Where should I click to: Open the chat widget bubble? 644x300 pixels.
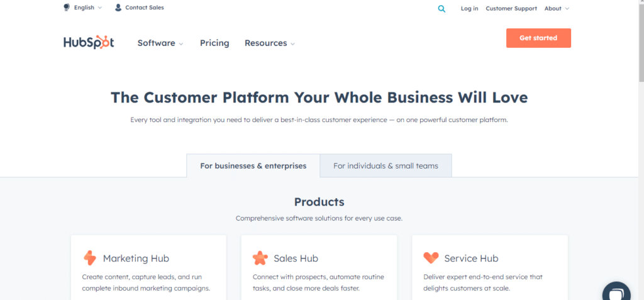click(616, 292)
